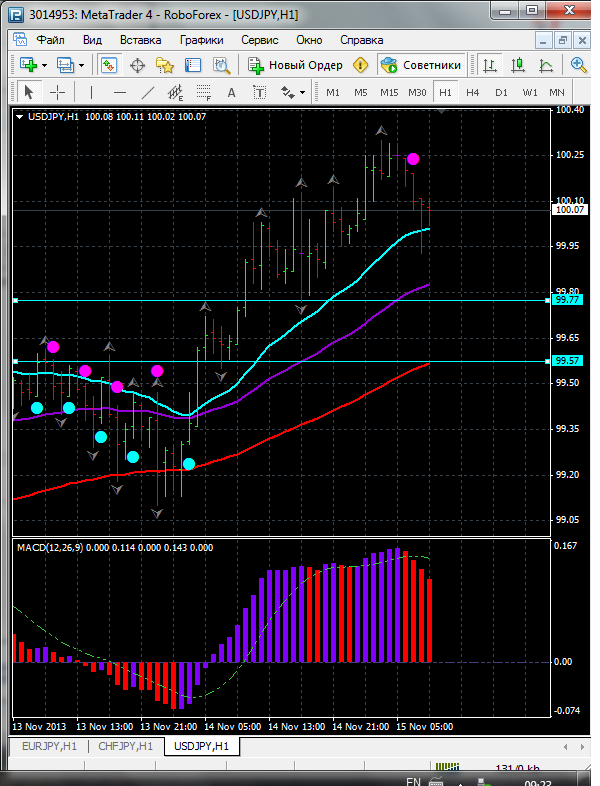Select the H1 timeframe button
Screen dimensions: 600x786
[x=445, y=93]
